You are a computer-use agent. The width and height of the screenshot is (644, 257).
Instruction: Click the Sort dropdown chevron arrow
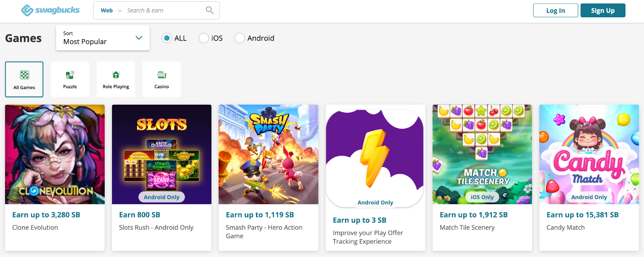139,38
